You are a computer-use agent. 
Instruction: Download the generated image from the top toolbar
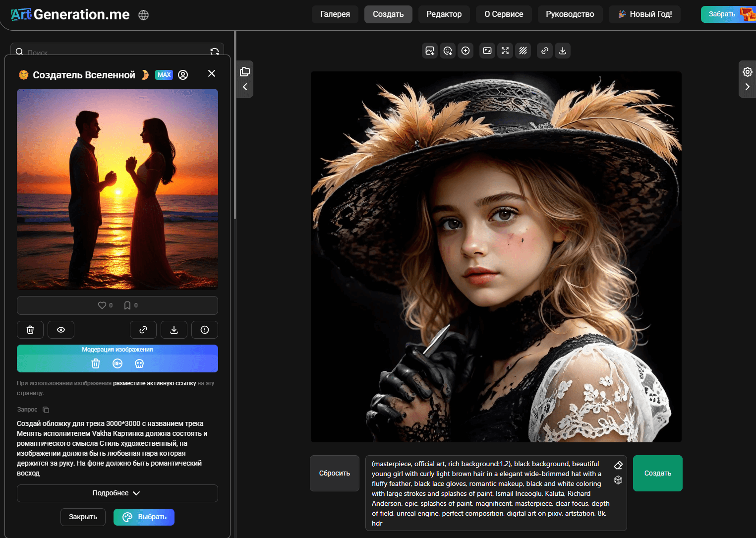point(563,51)
